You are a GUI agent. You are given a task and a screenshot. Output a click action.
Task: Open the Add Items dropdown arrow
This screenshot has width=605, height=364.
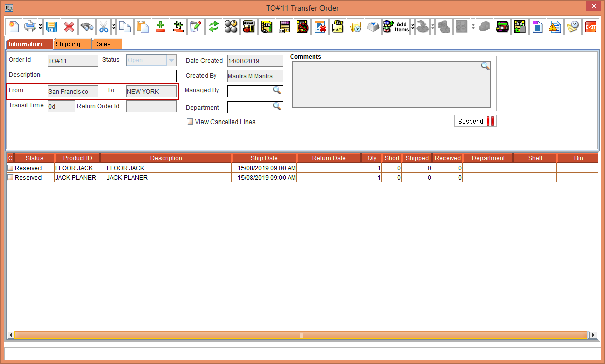(x=413, y=27)
